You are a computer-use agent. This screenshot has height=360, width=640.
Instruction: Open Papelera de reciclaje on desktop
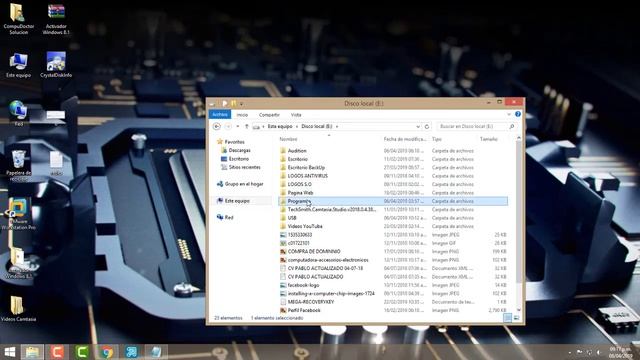[18, 165]
